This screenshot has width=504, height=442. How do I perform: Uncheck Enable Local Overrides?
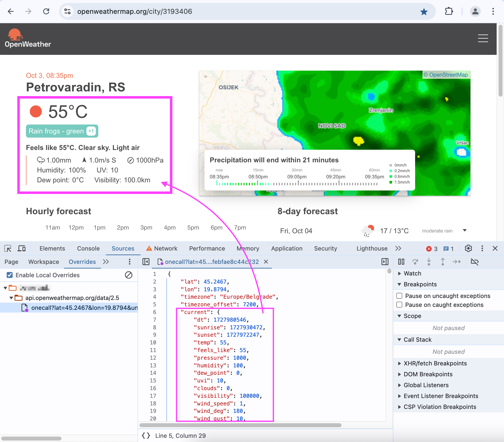pyautogui.click(x=10, y=275)
